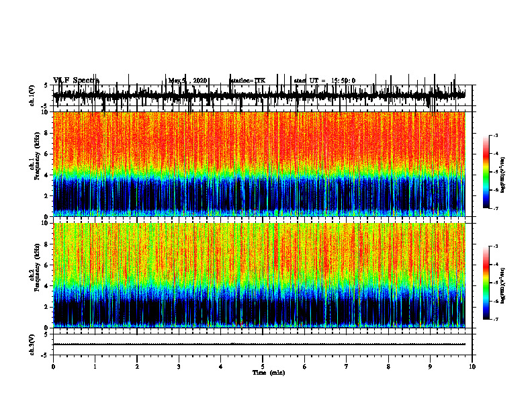Image resolution: width=532 pixels, height=411 pixels.
Task: Click the time axis tick label "7"
Action: tap(347, 367)
